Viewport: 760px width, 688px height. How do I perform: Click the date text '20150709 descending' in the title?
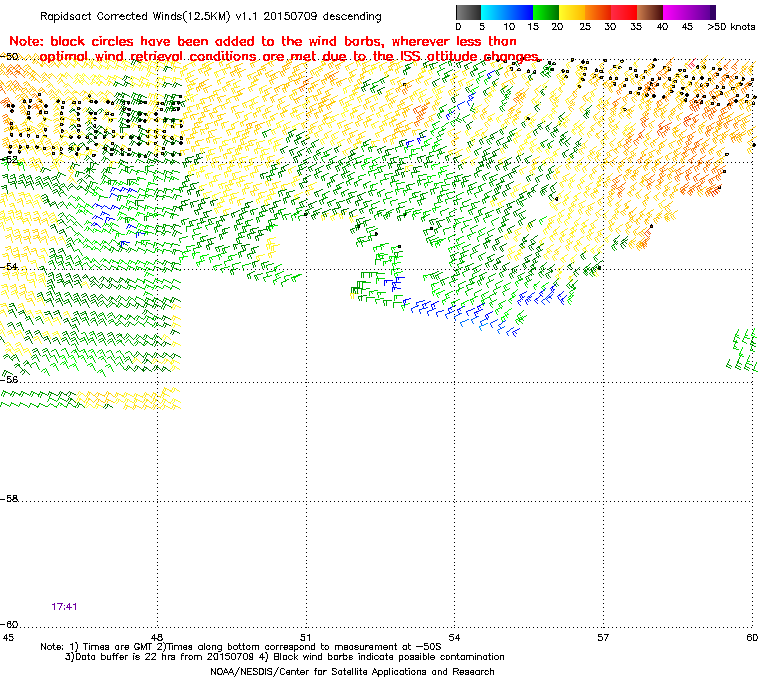coord(322,16)
